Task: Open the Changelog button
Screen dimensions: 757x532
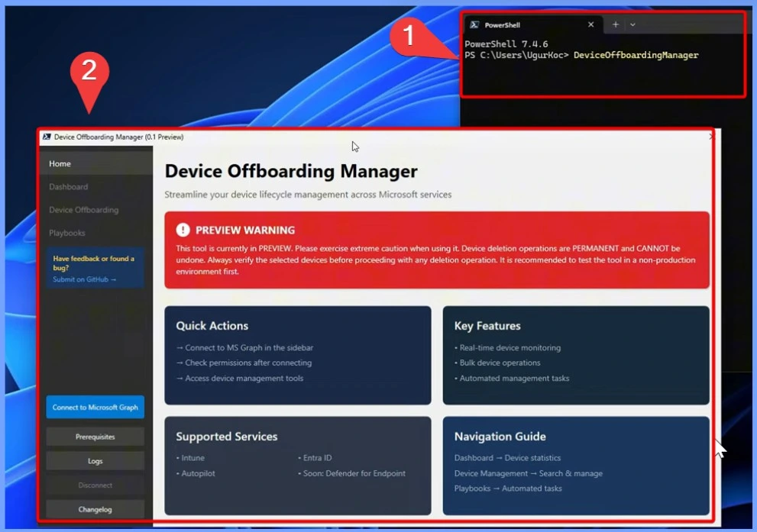Action: (x=95, y=509)
